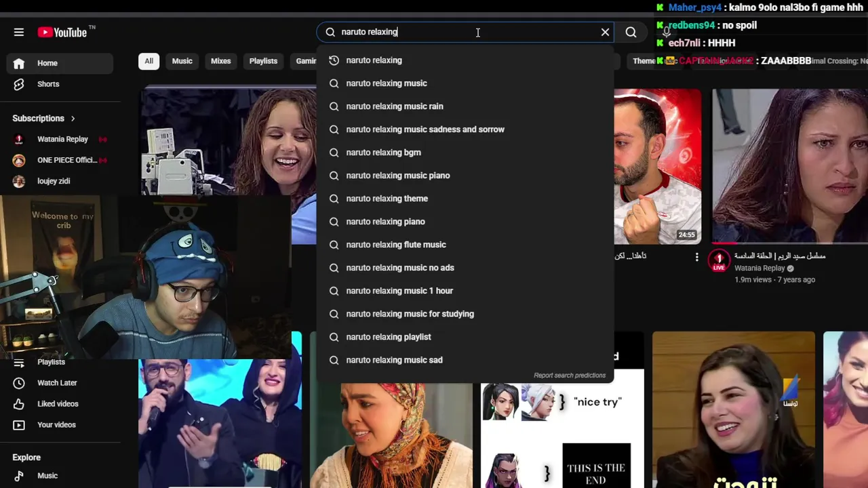The height and width of the screenshot is (488, 868).
Task: Select the All filter chip
Action: [149, 61]
